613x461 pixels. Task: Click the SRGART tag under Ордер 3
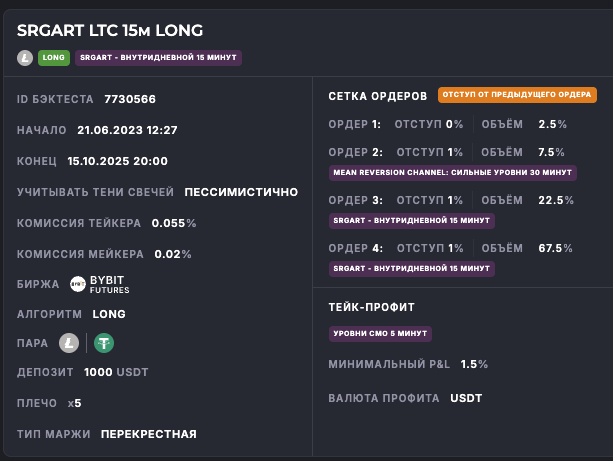[x=411, y=220]
